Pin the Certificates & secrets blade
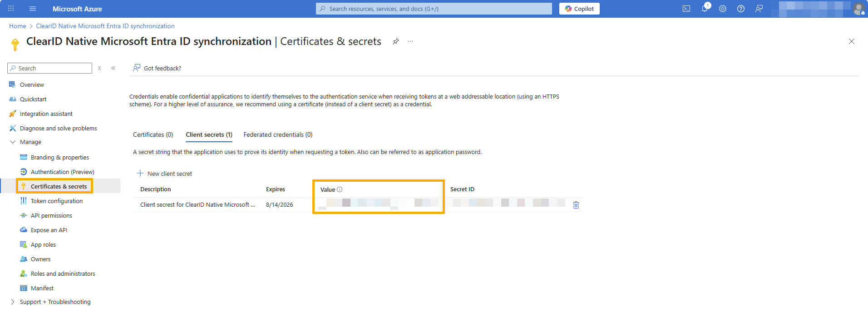The width and height of the screenshot is (868, 318). pyautogui.click(x=396, y=41)
